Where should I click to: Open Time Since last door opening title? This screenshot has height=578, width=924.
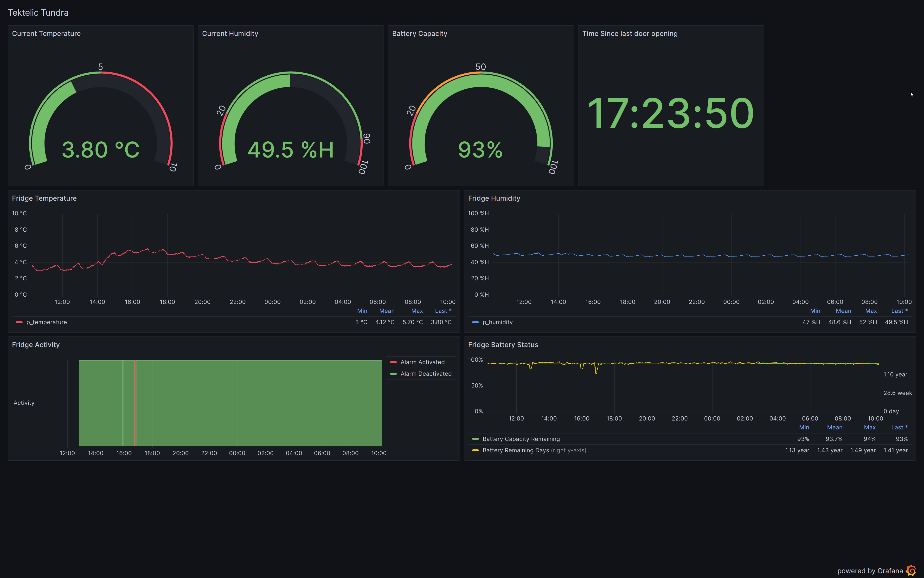click(630, 34)
